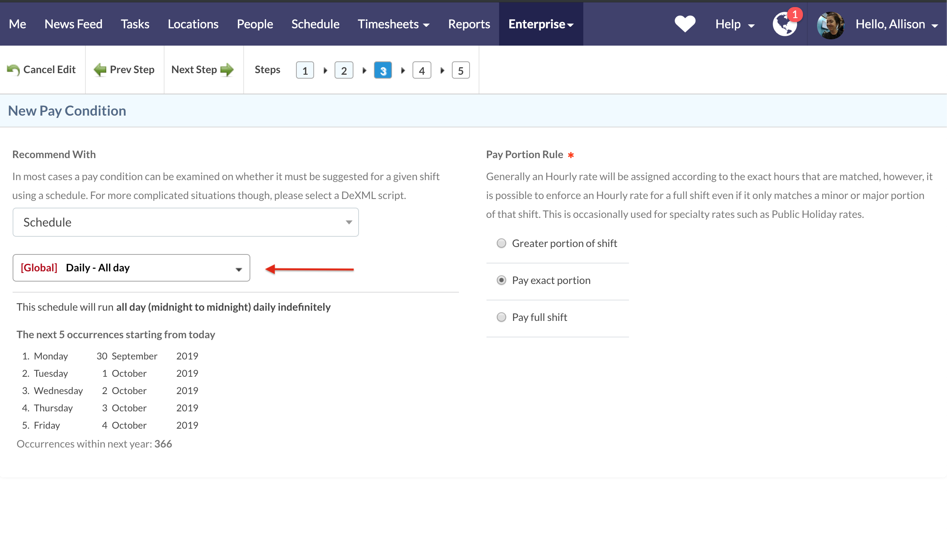Open the Schedule recommend-with dropdown

point(185,222)
